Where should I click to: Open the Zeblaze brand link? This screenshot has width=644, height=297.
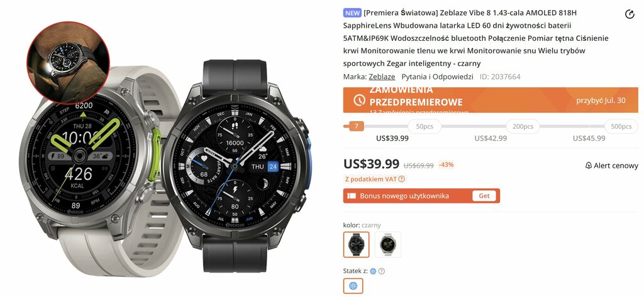pos(382,77)
